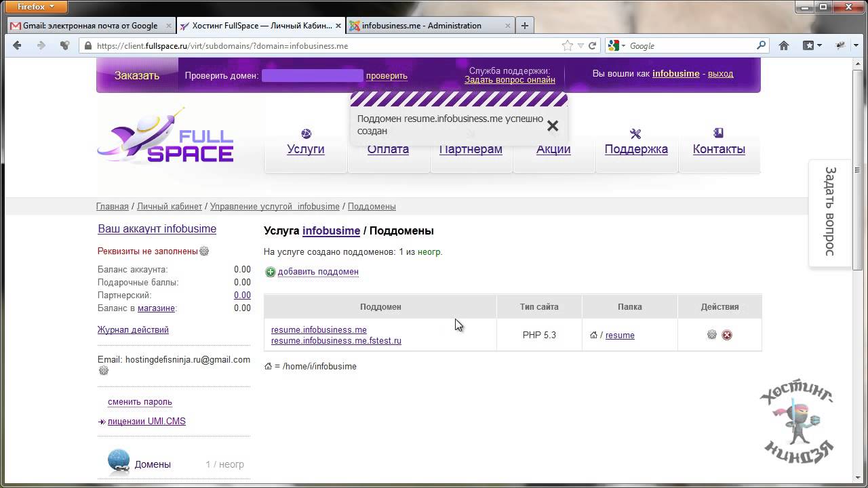This screenshot has width=868, height=488.
Task: Open Ваш аккаунт infobusime link
Action: point(157,229)
